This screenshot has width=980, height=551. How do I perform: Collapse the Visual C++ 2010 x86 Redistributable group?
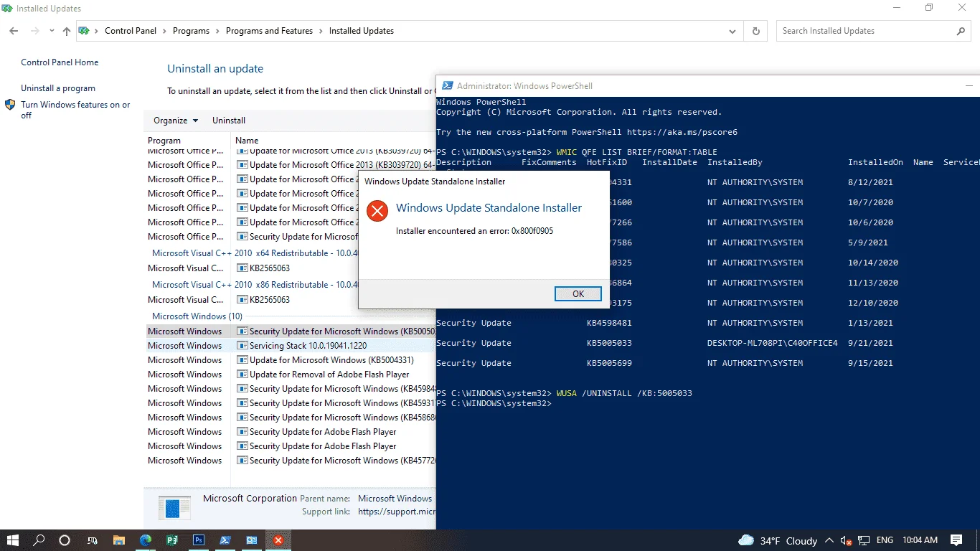[x=255, y=285]
